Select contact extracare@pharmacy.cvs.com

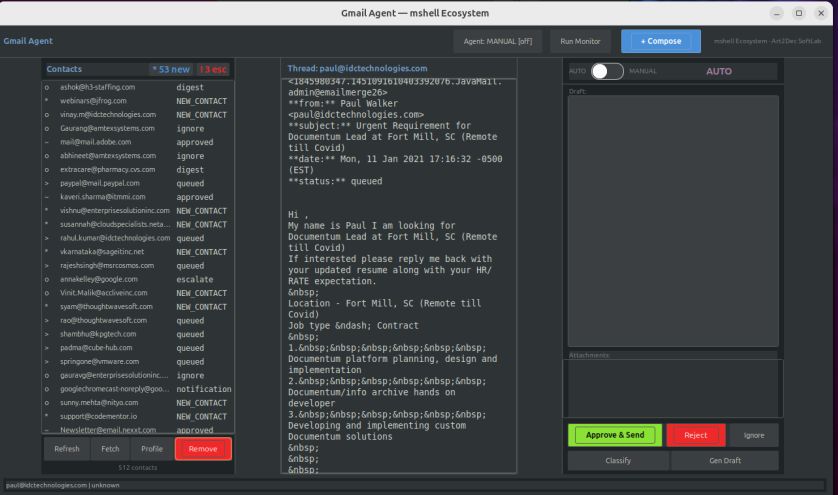pyautogui.click(x=138, y=169)
